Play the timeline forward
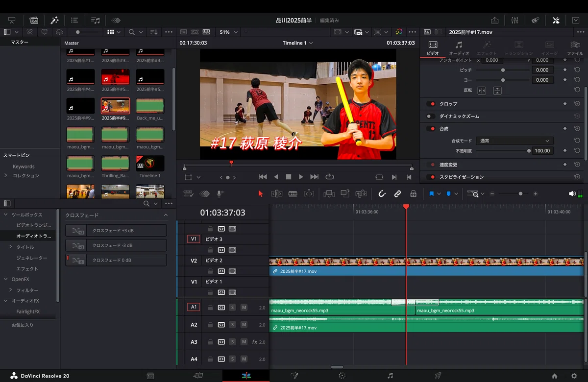Image resolution: width=588 pixels, height=382 pixels. (301, 177)
